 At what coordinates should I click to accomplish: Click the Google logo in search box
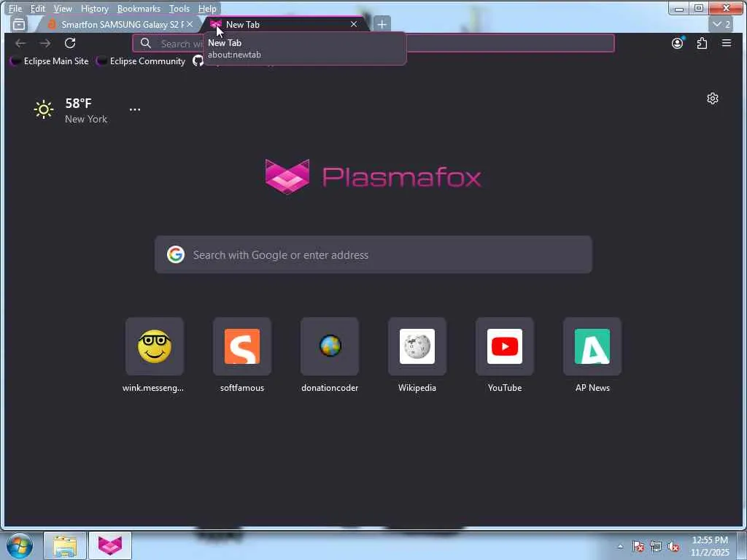[x=175, y=254]
